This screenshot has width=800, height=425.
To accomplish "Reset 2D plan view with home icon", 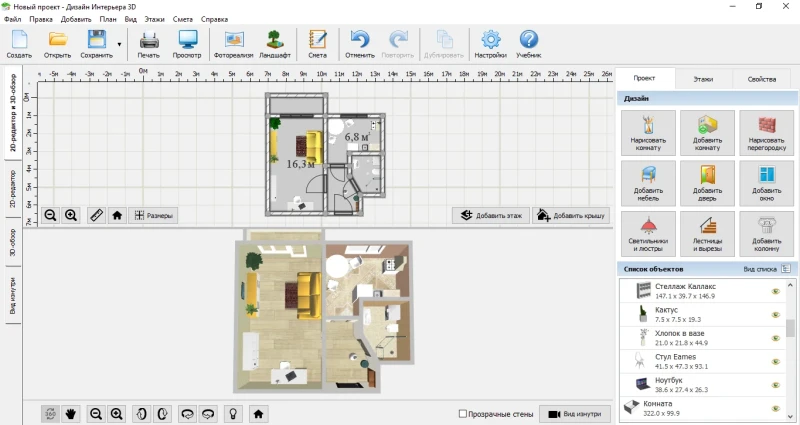I will pyautogui.click(x=117, y=215).
